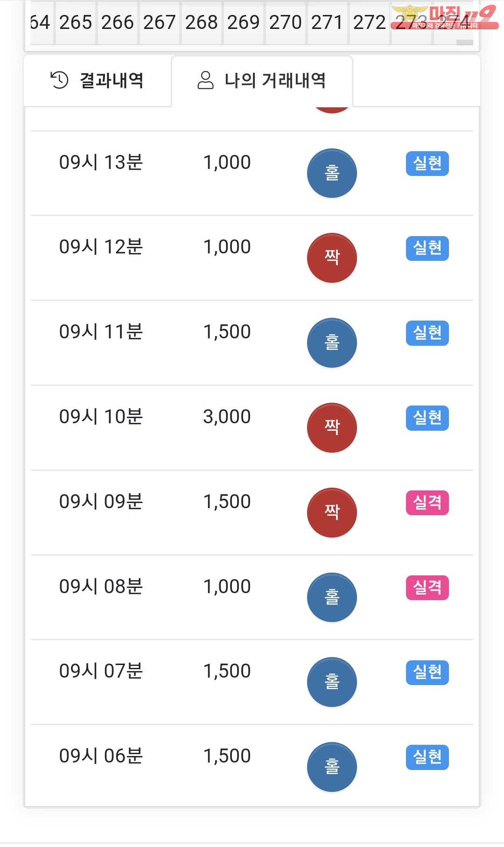The width and height of the screenshot is (504, 847).
Task: Select round number 265 in the strip
Action: click(x=76, y=22)
